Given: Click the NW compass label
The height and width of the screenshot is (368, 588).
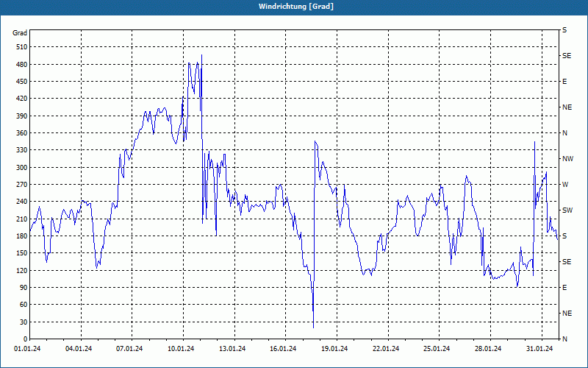Looking at the screenshot, I should 567,159.
